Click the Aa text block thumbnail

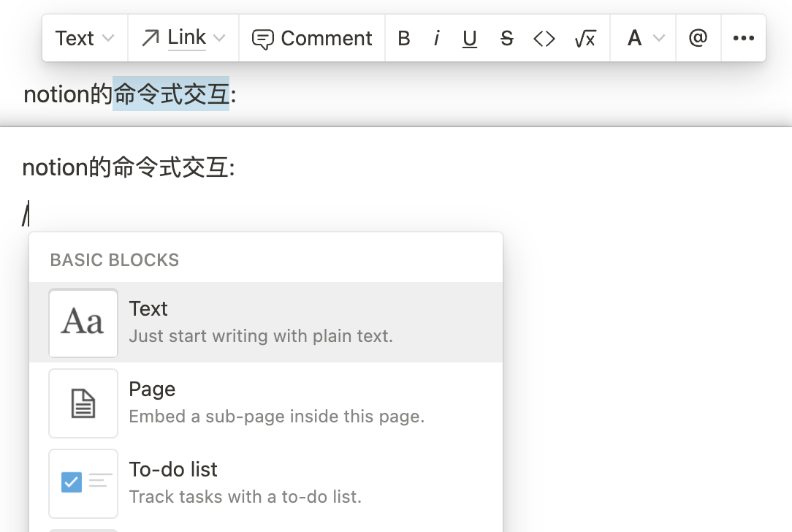pos(83,323)
